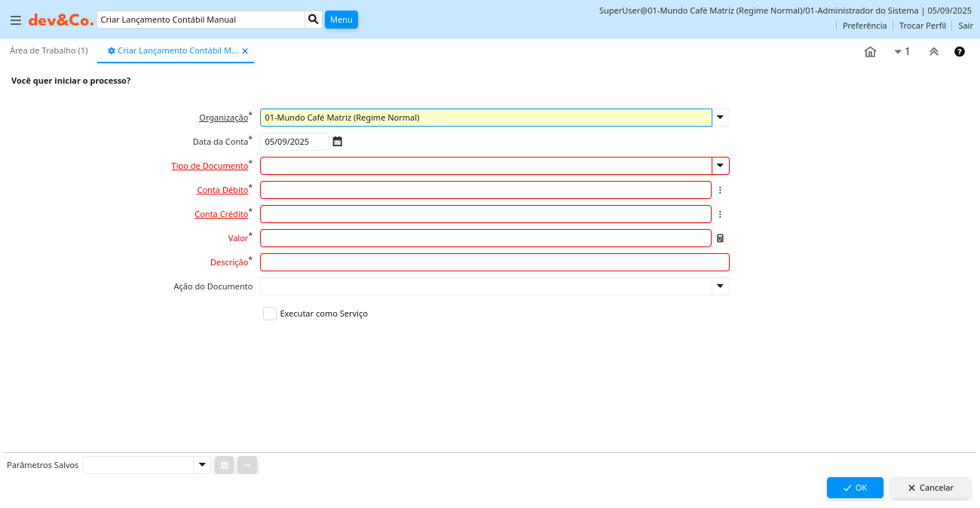Open lookup for Conta Crédito field
Image resolution: width=980 pixels, height=508 pixels.
click(x=720, y=214)
